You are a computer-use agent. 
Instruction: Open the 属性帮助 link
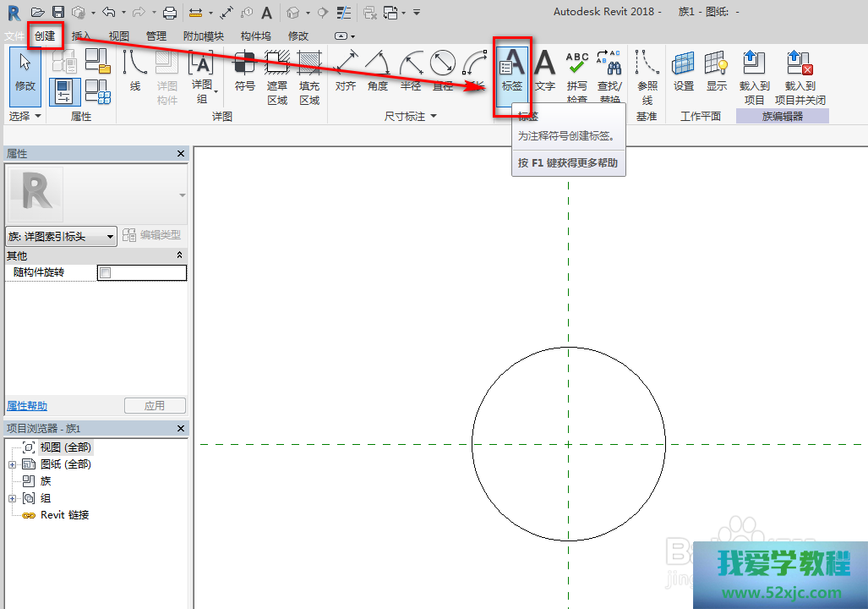27,406
